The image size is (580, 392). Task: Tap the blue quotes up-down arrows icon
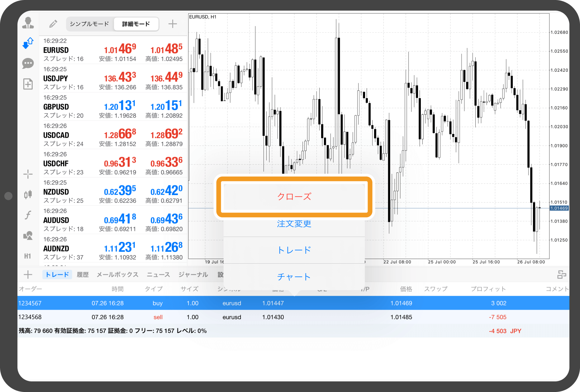[x=28, y=43]
